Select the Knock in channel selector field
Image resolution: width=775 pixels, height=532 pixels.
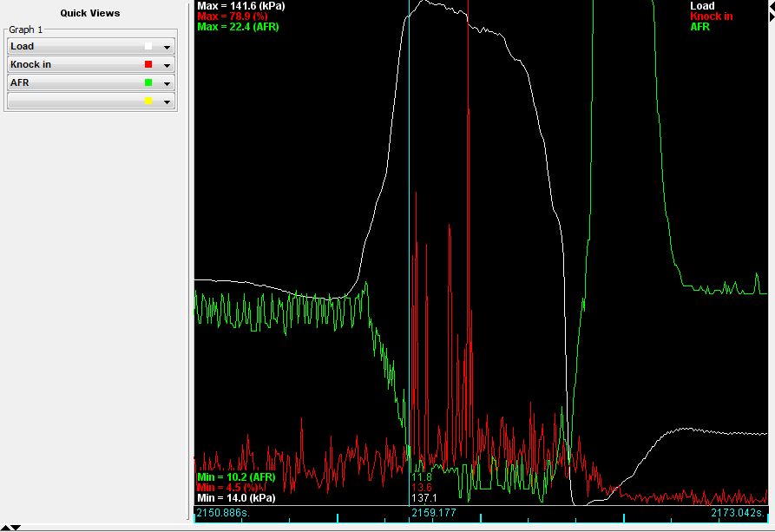[x=74, y=64]
